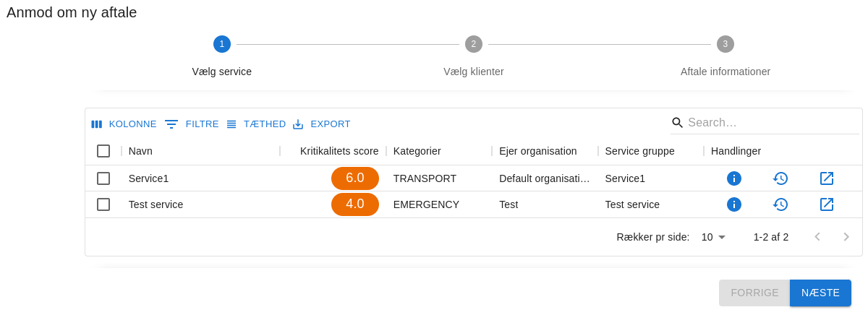Open the KOLONNE column selector

(x=124, y=124)
